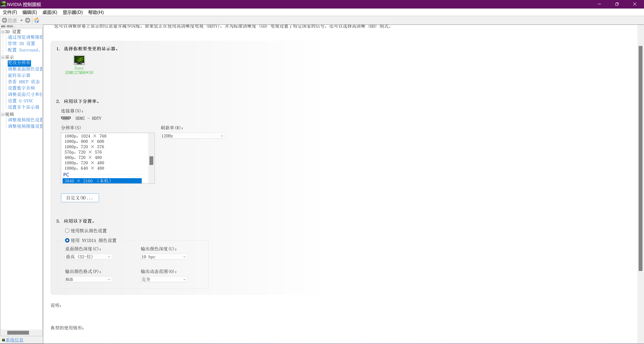This screenshot has height=344, width=644.
Task: Click the Back arrow toolbar icon
Action: click(x=5, y=20)
